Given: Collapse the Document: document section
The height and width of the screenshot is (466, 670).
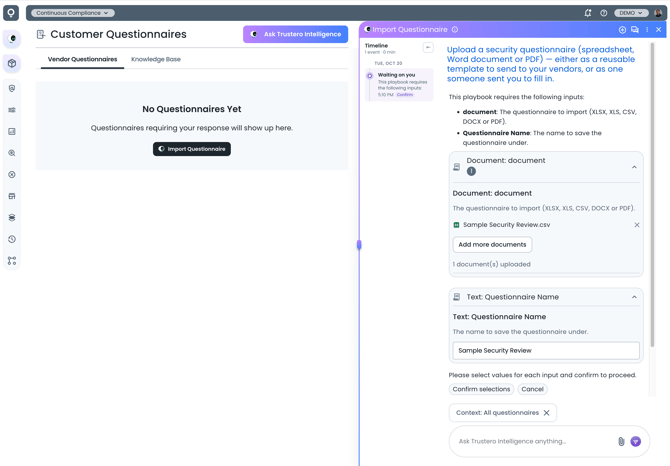Looking at the screenshot, I should tap(634, 167).
